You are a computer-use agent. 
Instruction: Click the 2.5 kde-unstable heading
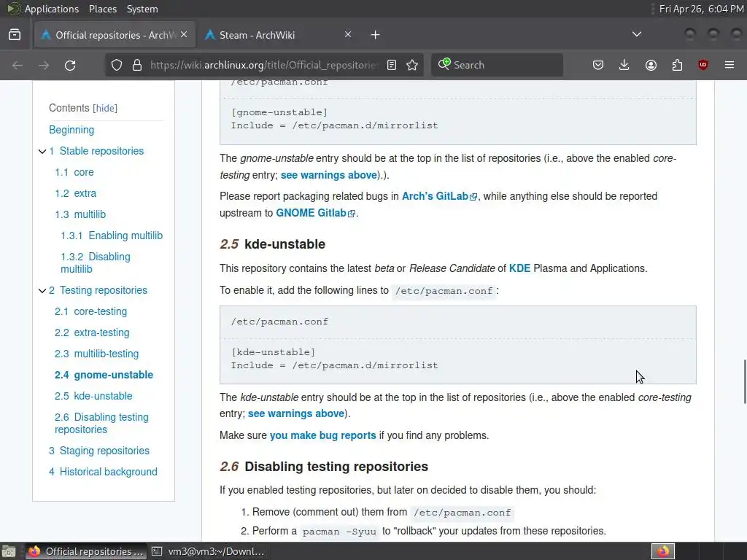pos(273,244)
